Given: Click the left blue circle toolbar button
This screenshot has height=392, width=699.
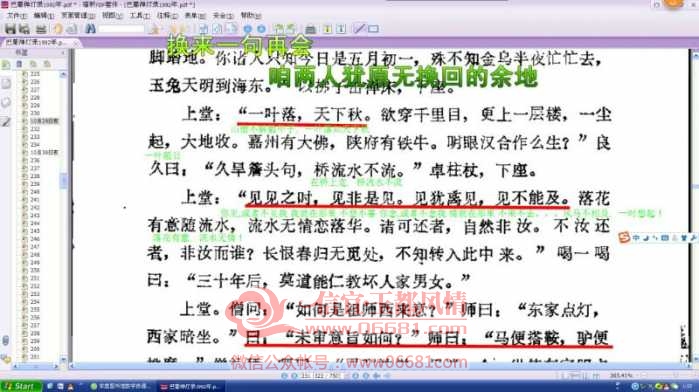Looking at the screenshot, I should pos(247,29).
